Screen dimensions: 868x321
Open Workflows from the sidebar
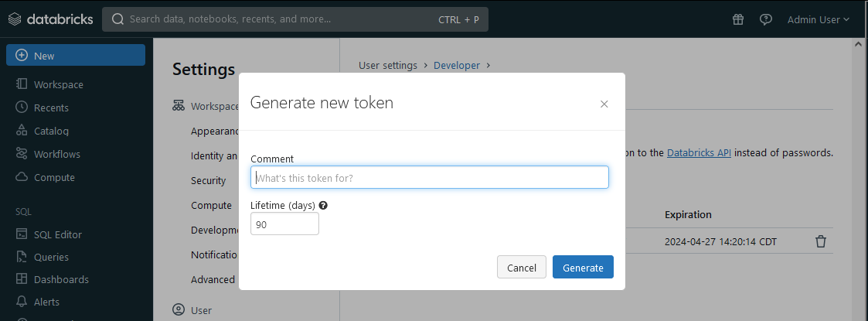click(x=56, y=154)
